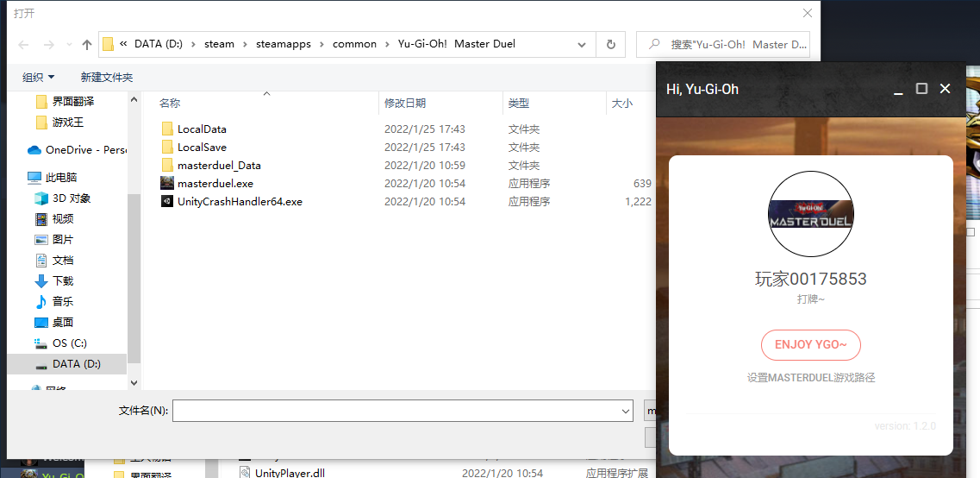The image size is (980, 478).
Task: Select UnityCrashHandler64.exe icon
Action: [x=167, y=201]
